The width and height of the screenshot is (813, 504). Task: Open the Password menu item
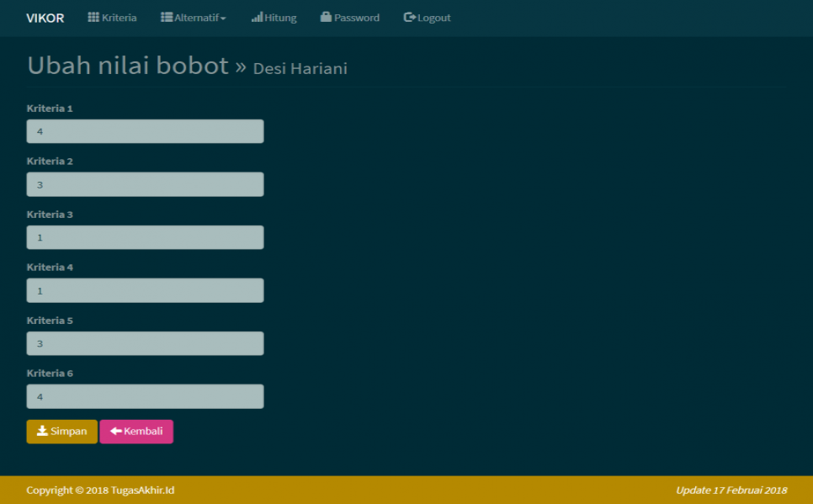pyautogui.click(x=350, y=17)
